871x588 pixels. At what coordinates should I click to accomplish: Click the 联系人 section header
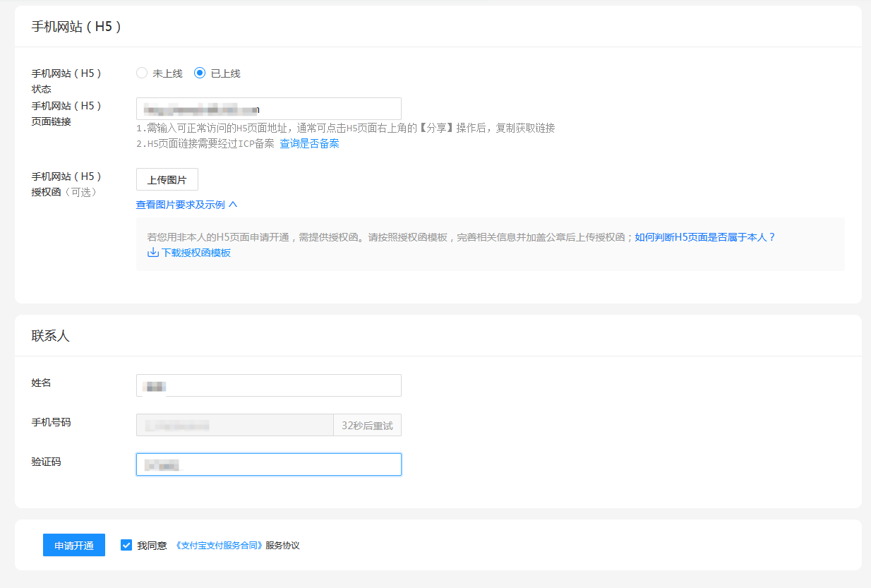point(50,336)
